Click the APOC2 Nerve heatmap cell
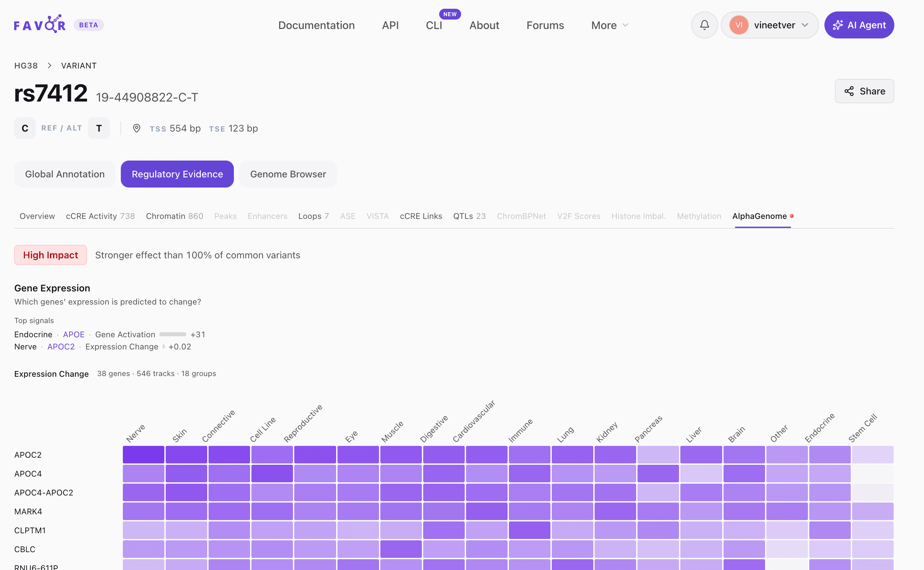Image resolution: width=924 pixels, height=570 pixels. point(143,455)
